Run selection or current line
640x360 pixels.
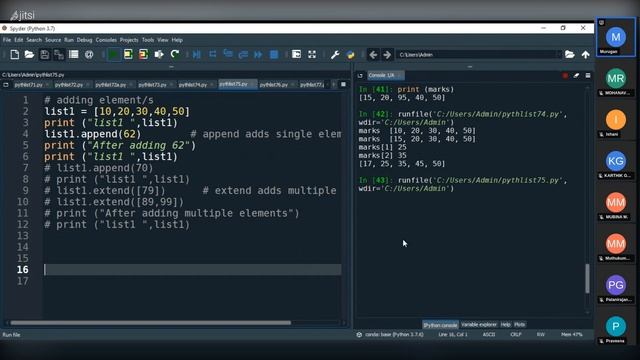pos(159,54)
